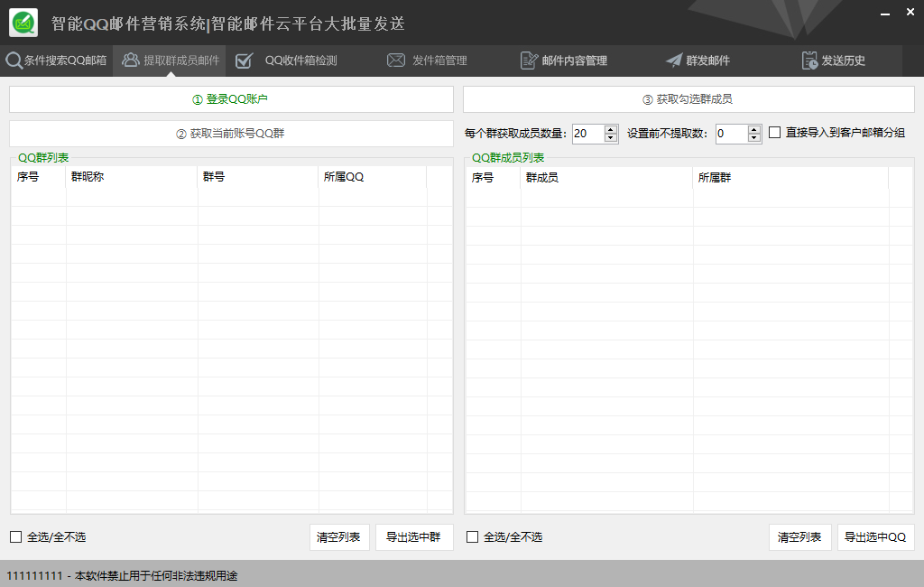Decrease 设置前不提取数 with the down arrow
Screen dimensions: 924x587
pos(754,138)
